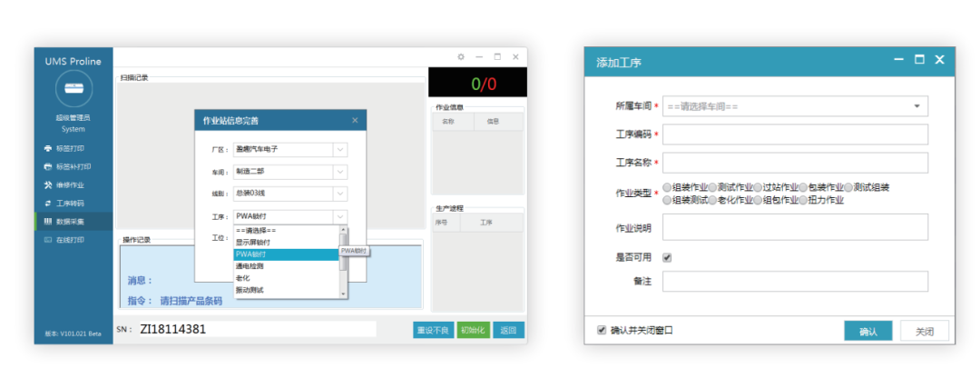
Task: Click the 工序 list scroll-up arrow
Action: [343, 230]
